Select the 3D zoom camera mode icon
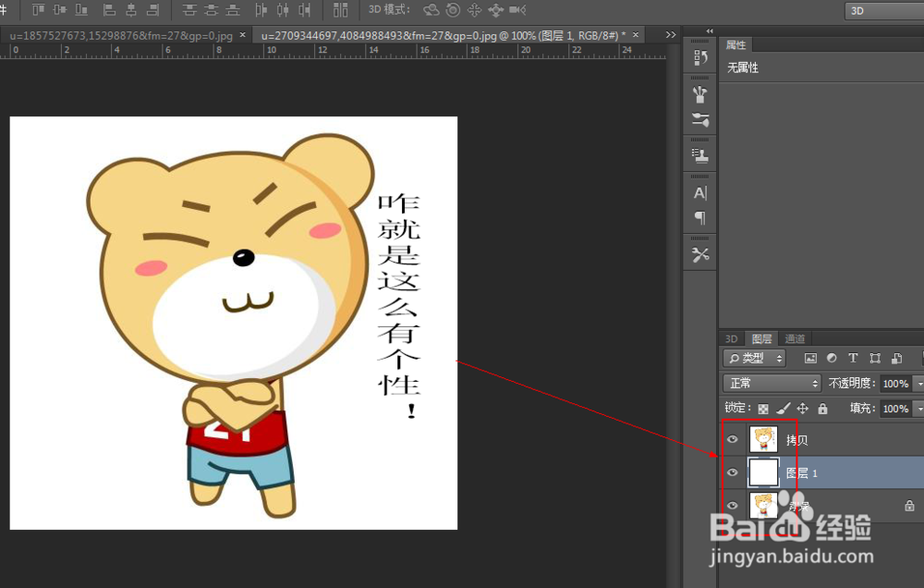Screen dimensions: 924x588 coord(517,10)
